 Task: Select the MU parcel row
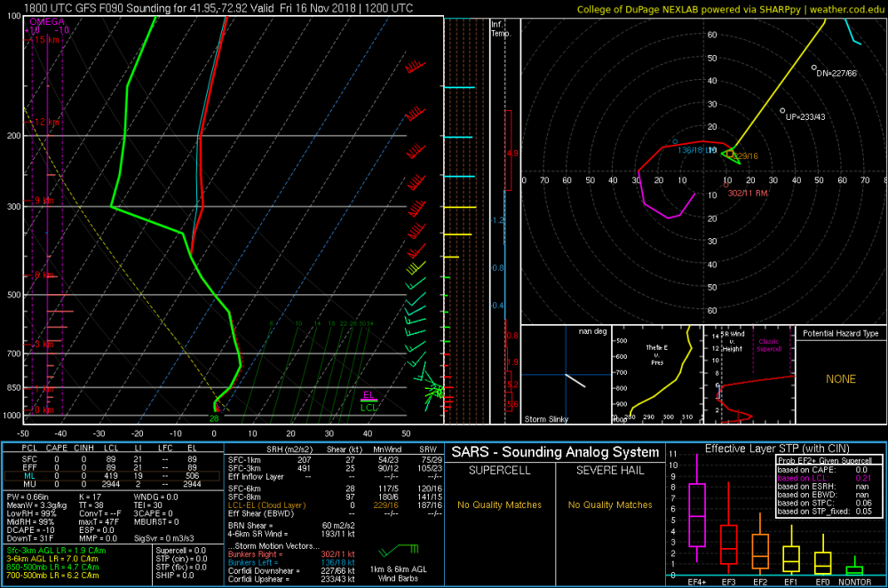[x=112, y=484]
